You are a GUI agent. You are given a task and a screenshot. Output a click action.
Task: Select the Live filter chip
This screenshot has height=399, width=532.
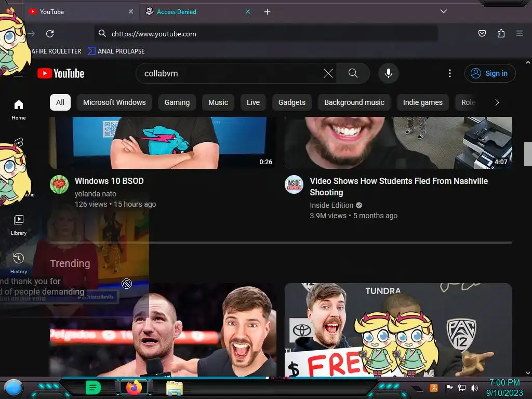253,102
